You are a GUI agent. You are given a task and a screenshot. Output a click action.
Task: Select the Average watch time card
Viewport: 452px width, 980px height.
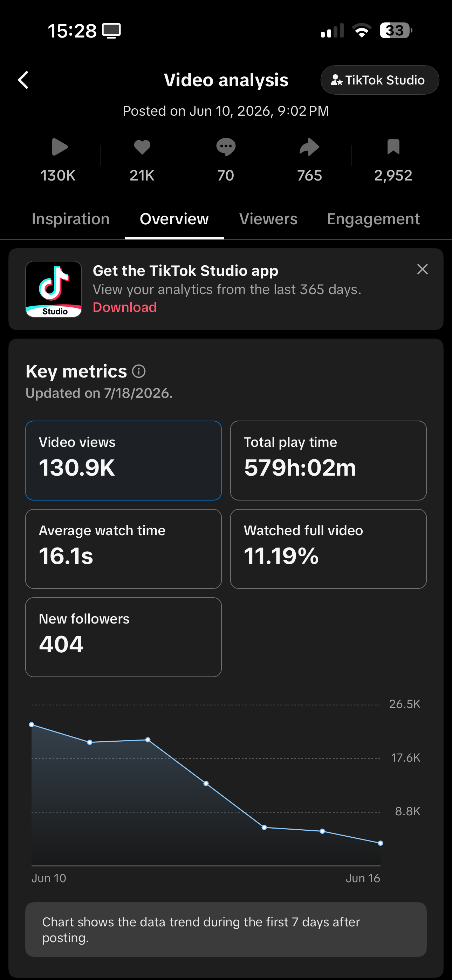pyautogui.click(x=123, y=549)
